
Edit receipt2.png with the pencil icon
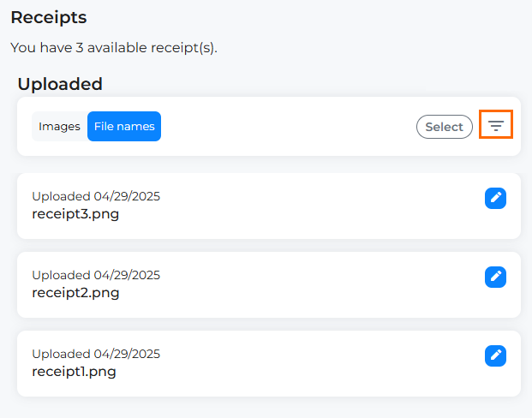click(x=495, y=277)
